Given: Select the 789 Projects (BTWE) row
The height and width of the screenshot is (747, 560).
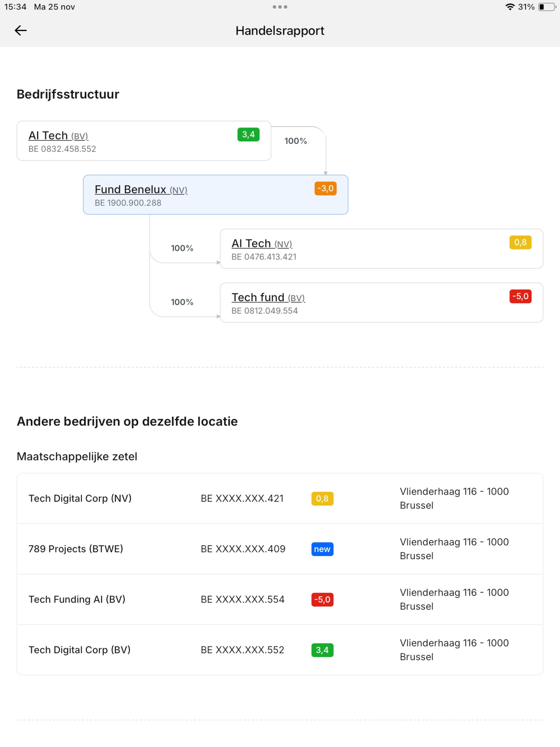Looking at the screenshot, I should coord(280,549).
